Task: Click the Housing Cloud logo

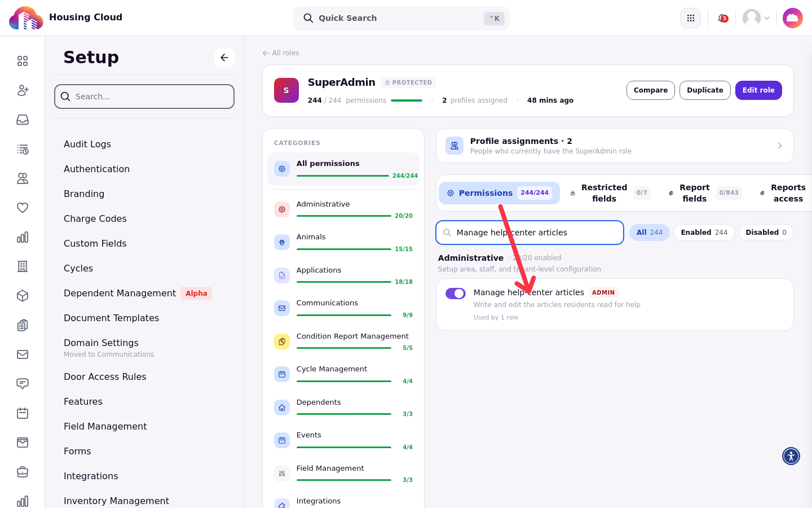Action: point(26,18)
